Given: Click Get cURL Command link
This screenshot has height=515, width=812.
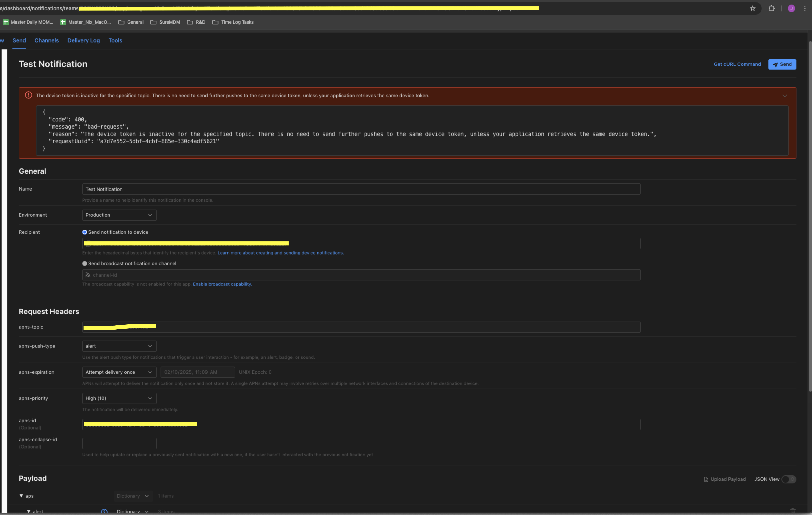Looking at the screenshot, I should [737, 64].
